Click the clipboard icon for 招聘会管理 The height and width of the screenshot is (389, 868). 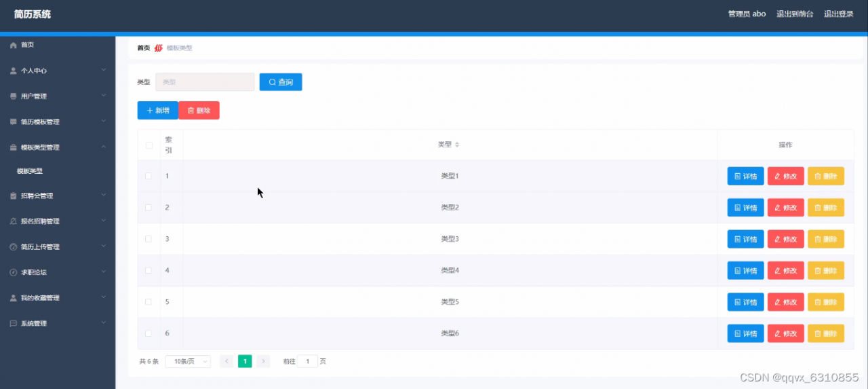pyautogui.click(x=13, y=196)
